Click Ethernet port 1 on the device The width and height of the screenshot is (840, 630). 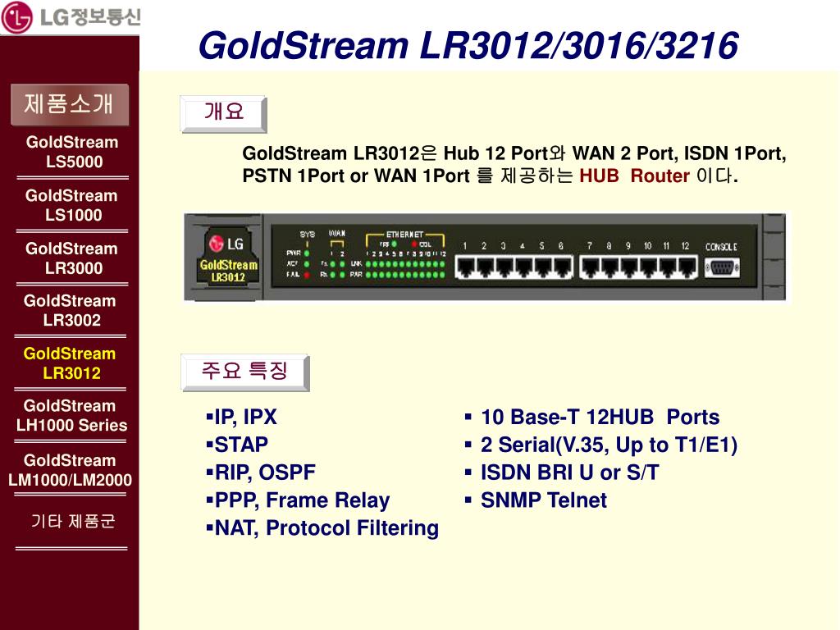[x=465, y=267]
